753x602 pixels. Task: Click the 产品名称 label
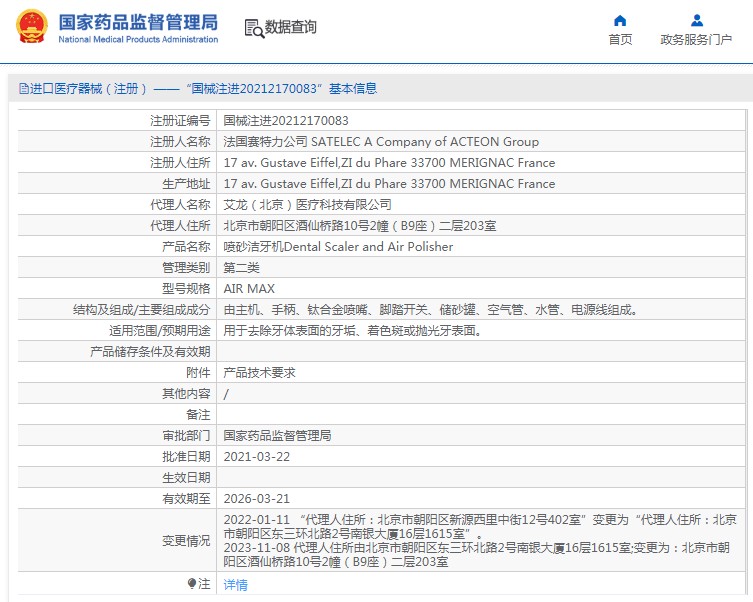click(x=186, y=246)
